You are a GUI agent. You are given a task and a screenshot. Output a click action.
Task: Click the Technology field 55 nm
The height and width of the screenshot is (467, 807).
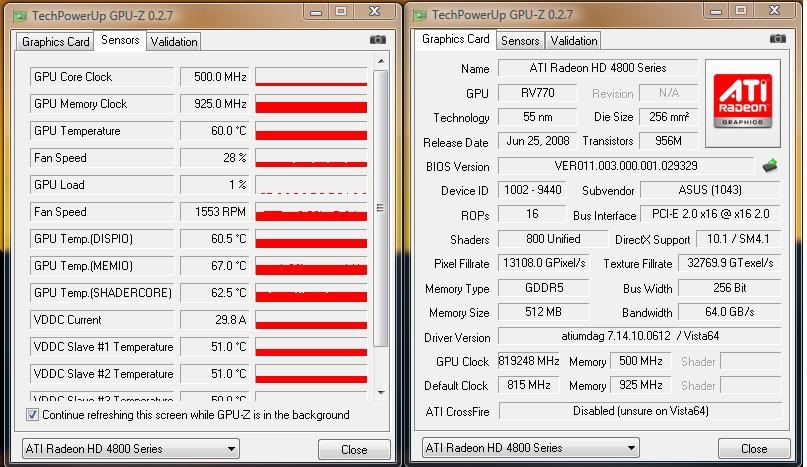[537, 117]
